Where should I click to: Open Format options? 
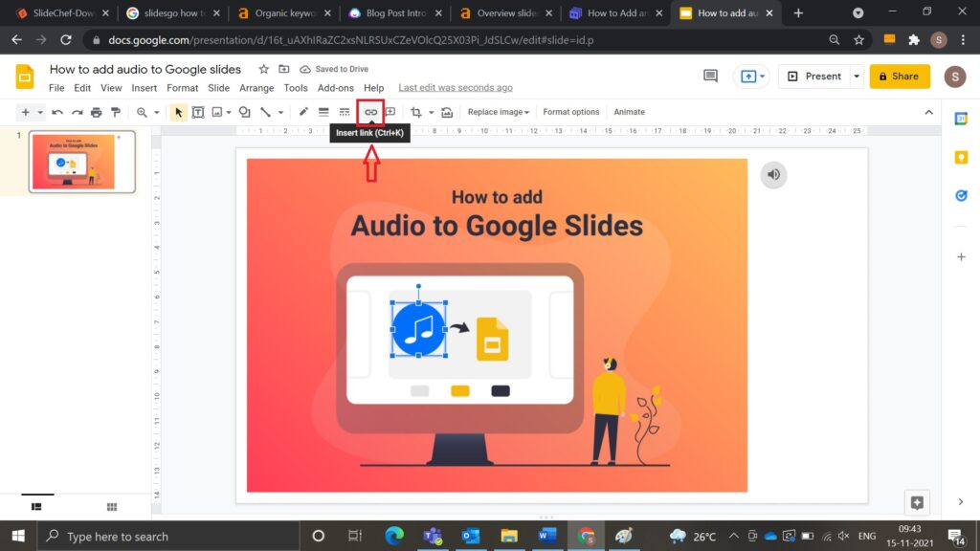coord(570,113)
